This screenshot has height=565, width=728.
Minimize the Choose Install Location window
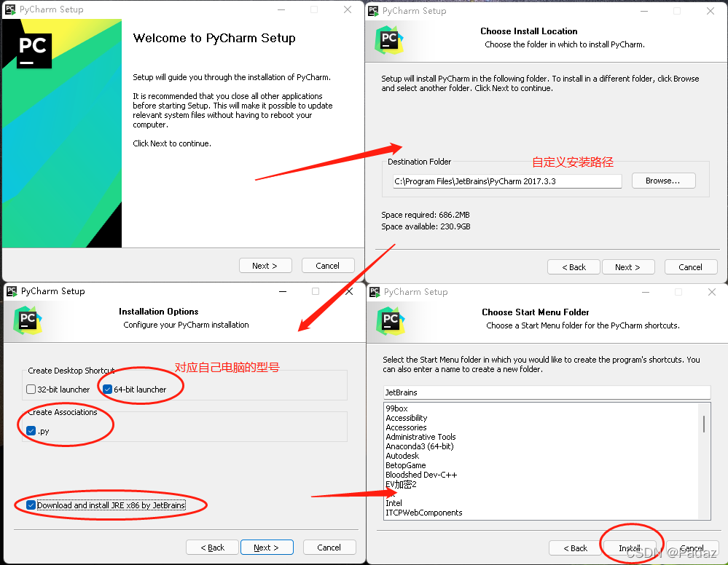pos(644,11)
